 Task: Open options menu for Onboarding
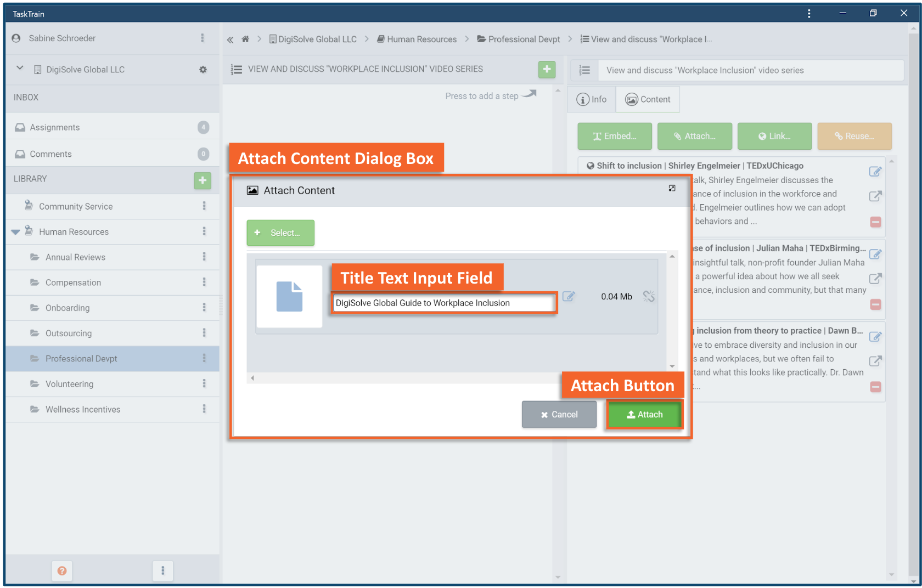204,308
